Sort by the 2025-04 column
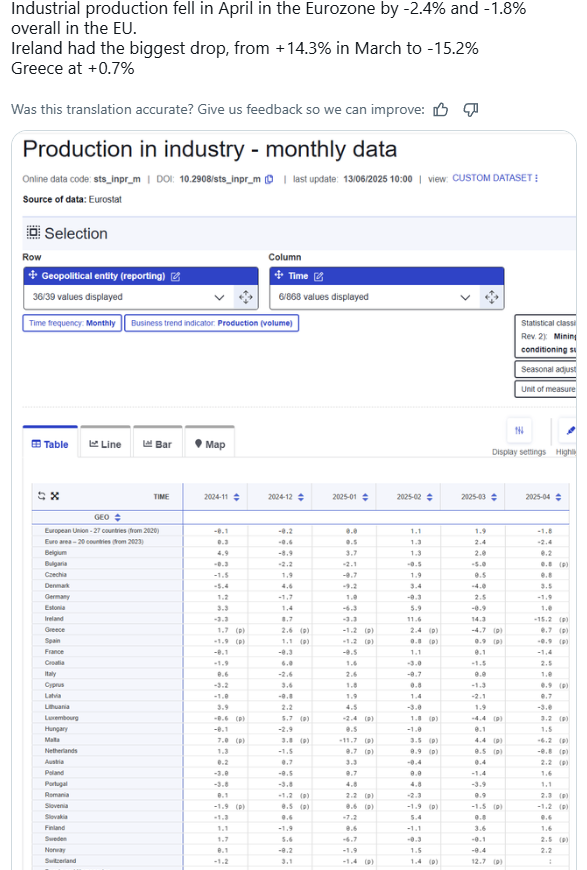 [x=558, y=497]
